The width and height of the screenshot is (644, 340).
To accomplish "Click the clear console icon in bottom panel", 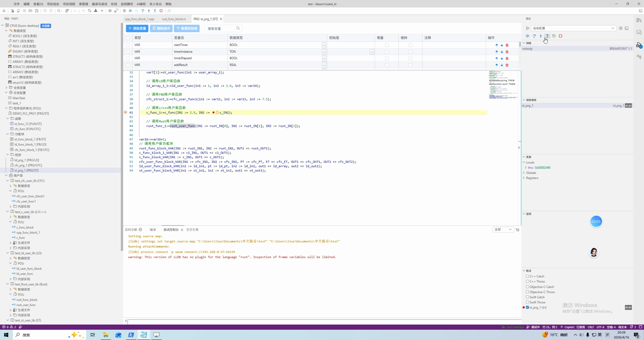I will tap(518, 230).
